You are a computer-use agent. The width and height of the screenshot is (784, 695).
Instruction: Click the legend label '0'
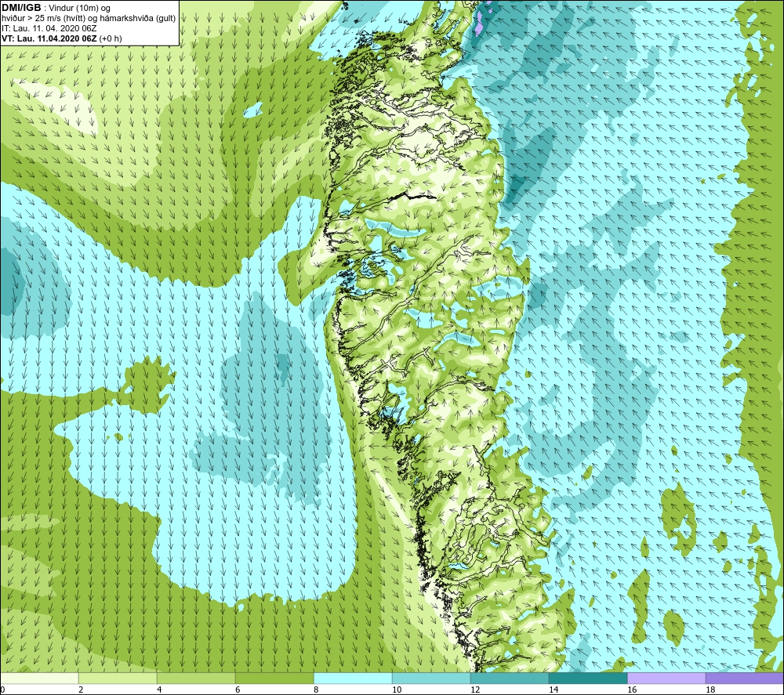(3, 690)
